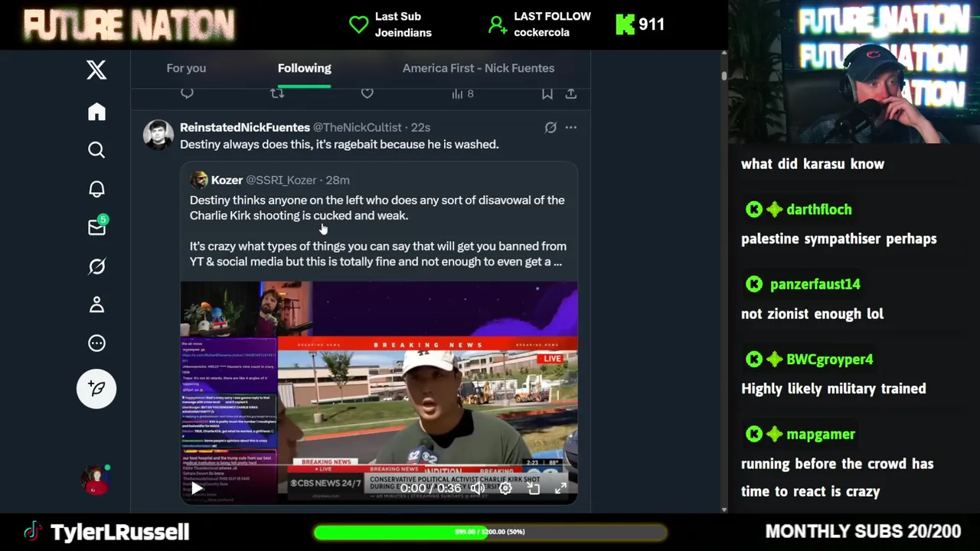
Task: Click the embedded video thumbnail frame
Action: [x=379, y=393]
